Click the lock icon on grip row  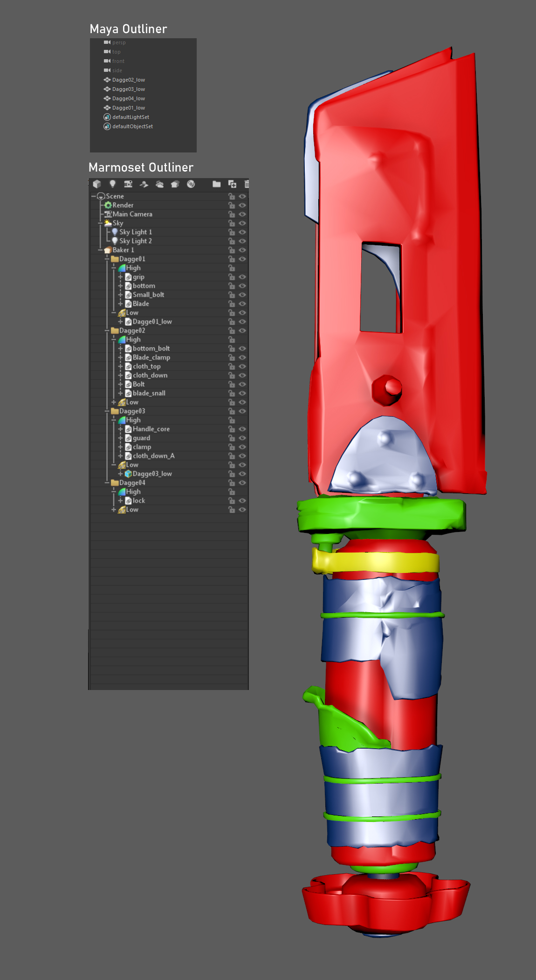(231, 277)
